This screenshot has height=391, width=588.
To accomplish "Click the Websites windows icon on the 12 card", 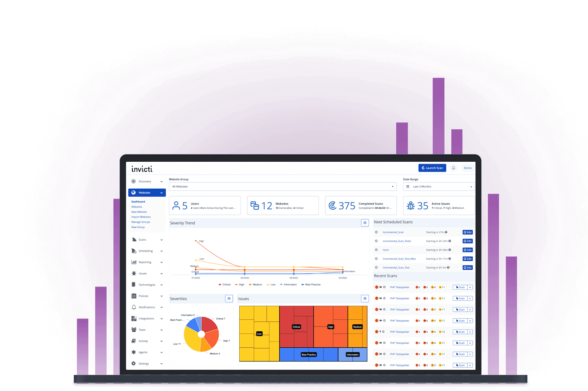I will click(255, 206).
